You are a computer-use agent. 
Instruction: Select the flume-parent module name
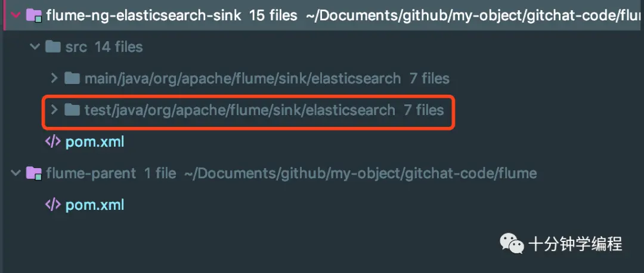(x=91, y=173)
